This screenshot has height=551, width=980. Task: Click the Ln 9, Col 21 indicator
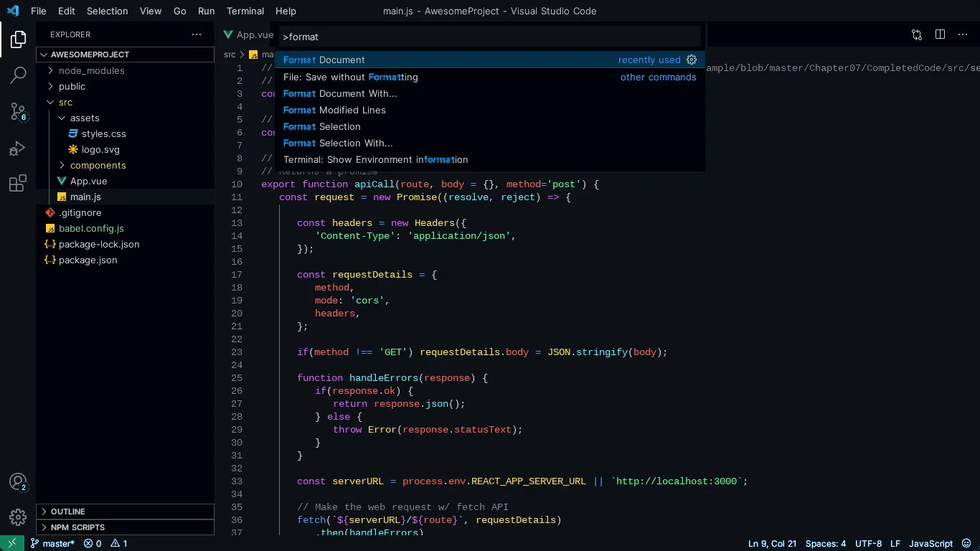[772, 543]
